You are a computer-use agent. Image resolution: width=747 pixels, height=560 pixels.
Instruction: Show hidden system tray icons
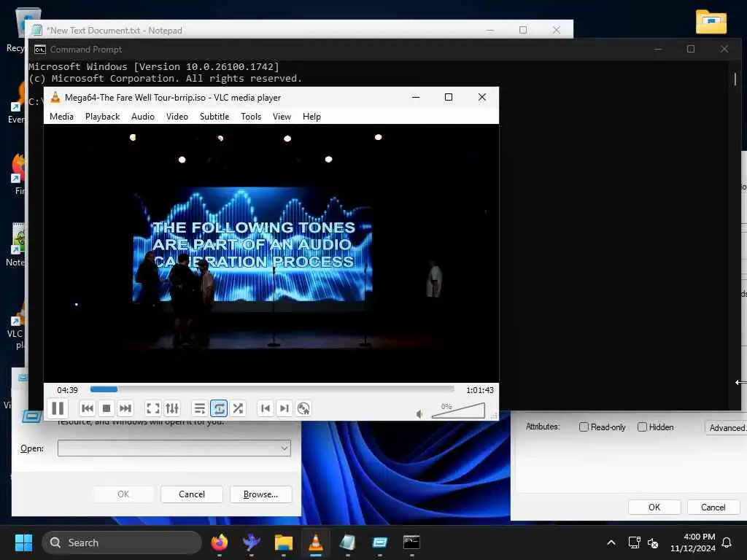pos(611,542)
